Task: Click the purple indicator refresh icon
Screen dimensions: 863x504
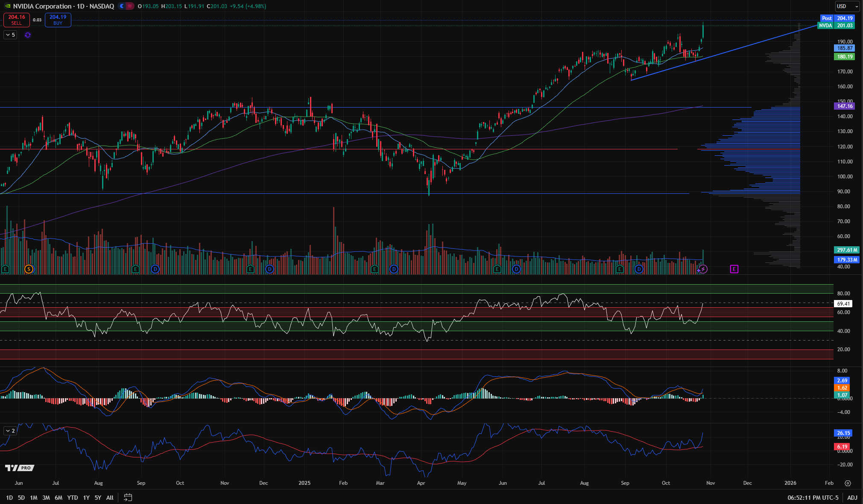Action: tap(28, 35)
